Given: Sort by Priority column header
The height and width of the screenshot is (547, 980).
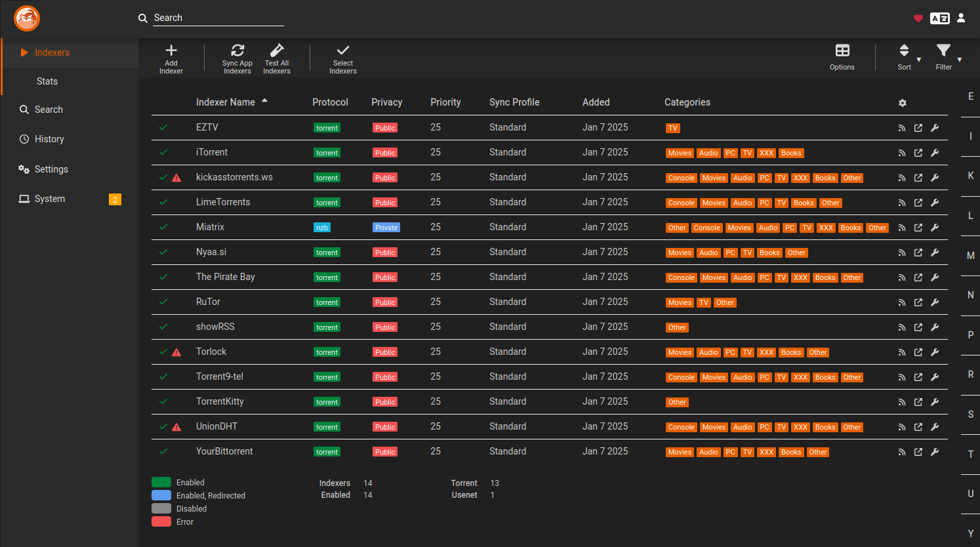Looking at the screenshot, I should coord(445,102).
